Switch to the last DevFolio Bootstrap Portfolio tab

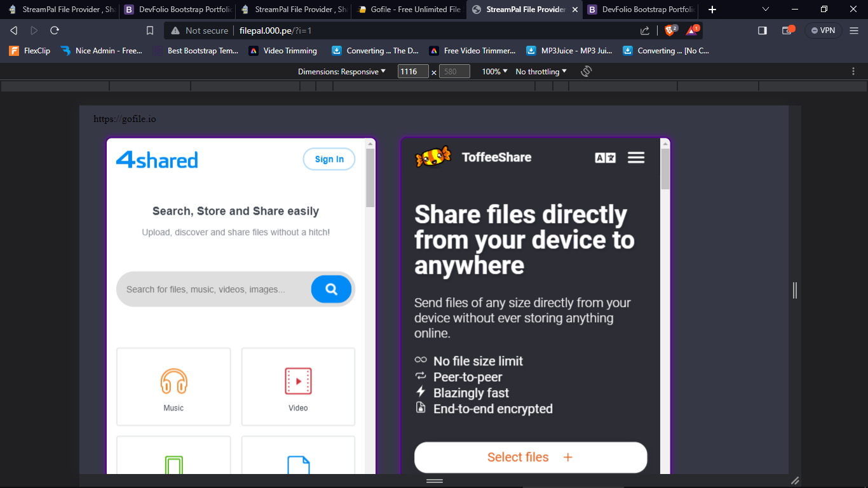[x=641, y=10]
